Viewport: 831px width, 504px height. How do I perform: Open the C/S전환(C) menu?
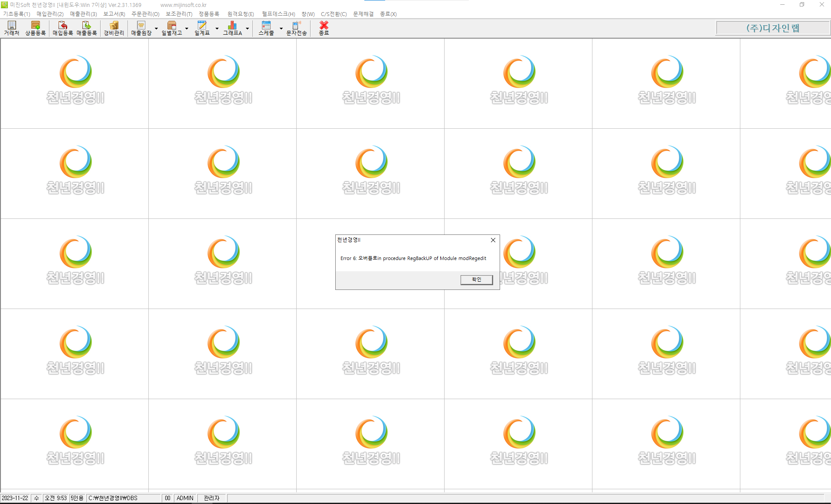coord(334,14)
